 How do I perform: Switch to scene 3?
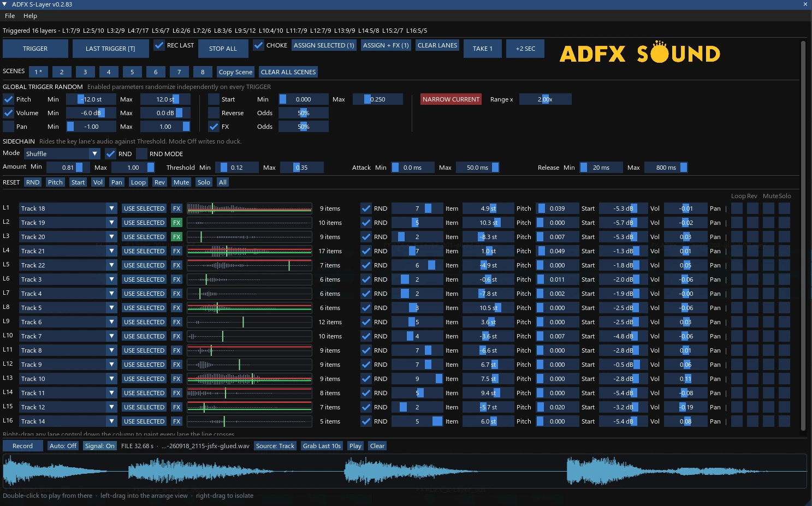(x=85, y=72)
